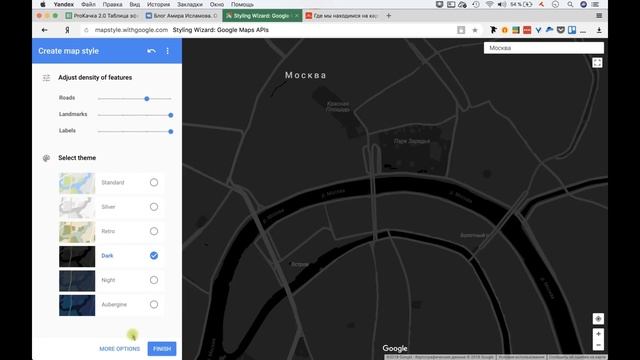Open the Файл menu
The height and width of the screenshot is (360, 640).
click(88, 4)
